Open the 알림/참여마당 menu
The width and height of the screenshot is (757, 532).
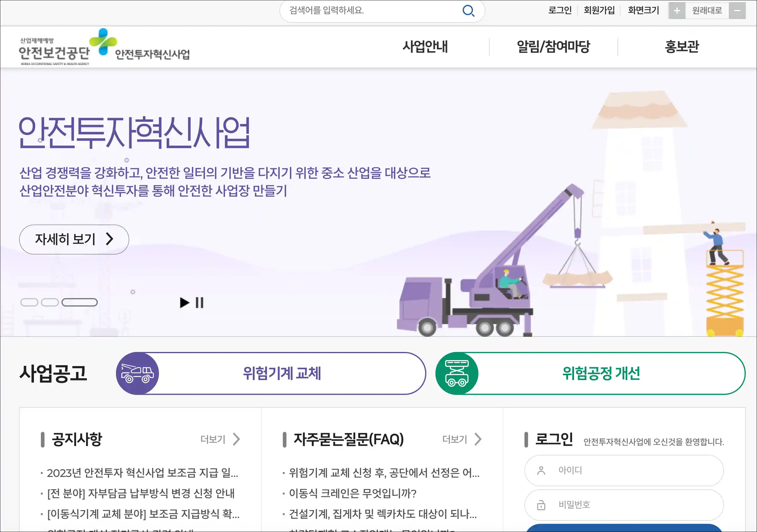click(553, 46)
